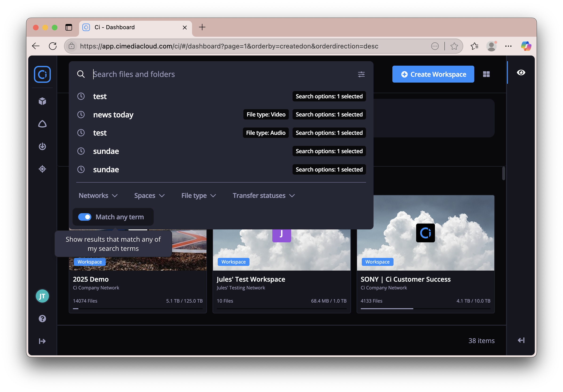Click '14074 Files' on 2025 Demo card
563x392 pixels.
(x=85, y=301)
